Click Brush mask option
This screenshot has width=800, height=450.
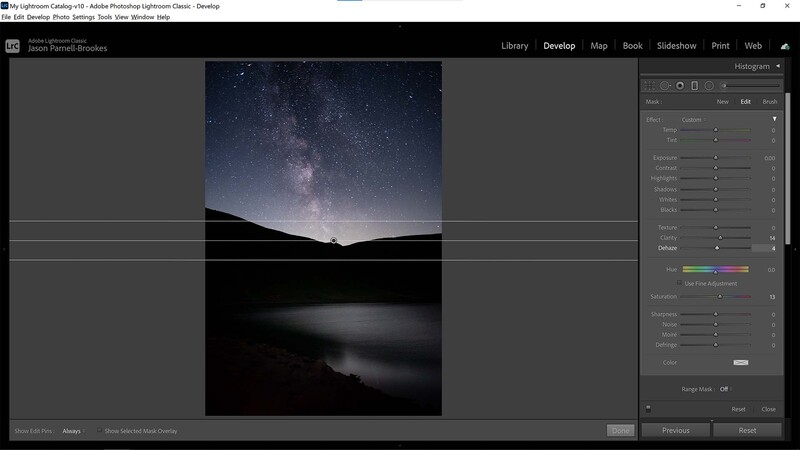770,102
